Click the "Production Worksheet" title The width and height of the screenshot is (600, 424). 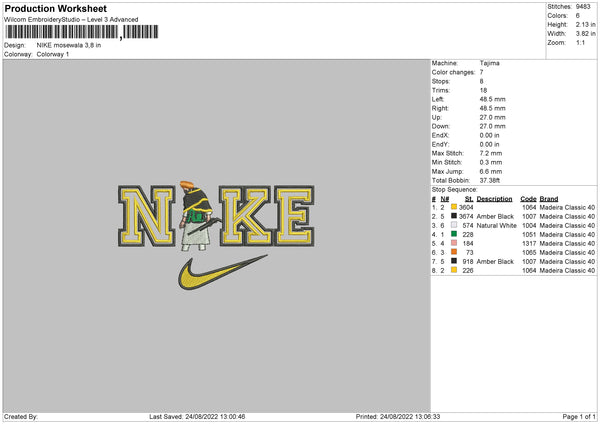[x=55, y=8]
